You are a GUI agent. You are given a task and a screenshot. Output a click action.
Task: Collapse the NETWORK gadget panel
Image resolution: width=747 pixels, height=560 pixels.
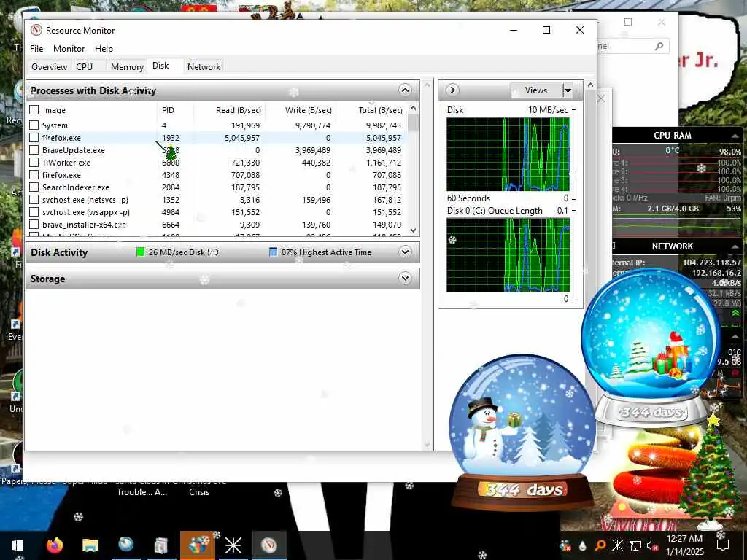tap(735, 246)
